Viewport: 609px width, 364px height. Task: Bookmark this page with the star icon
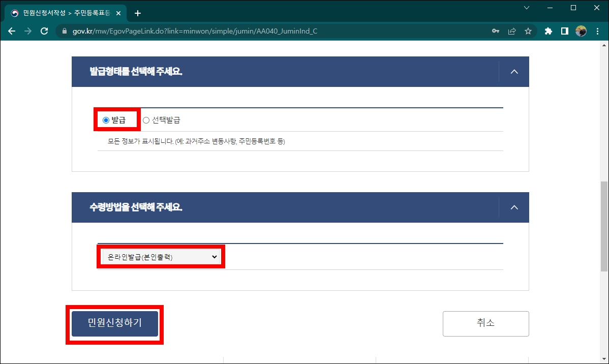point(528,31)
